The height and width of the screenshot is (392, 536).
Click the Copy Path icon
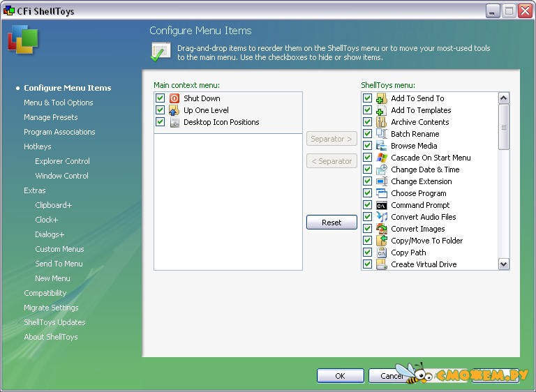click(382, 252)
